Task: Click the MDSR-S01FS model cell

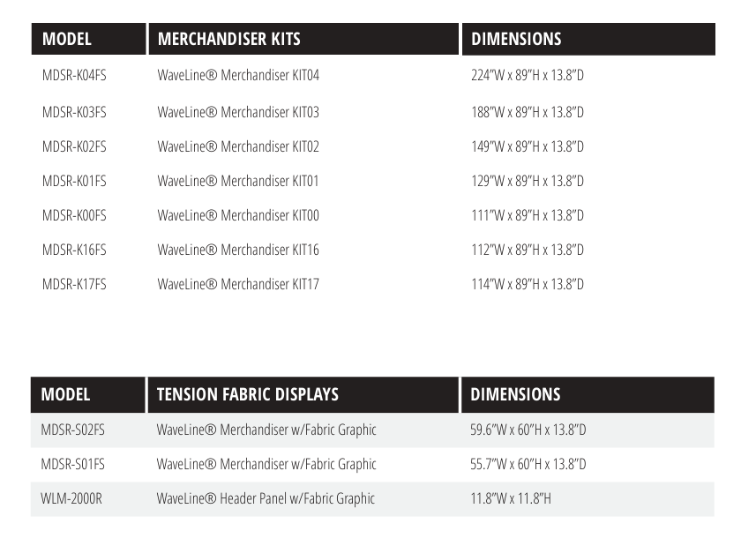Action: click(x=73, y=464)
